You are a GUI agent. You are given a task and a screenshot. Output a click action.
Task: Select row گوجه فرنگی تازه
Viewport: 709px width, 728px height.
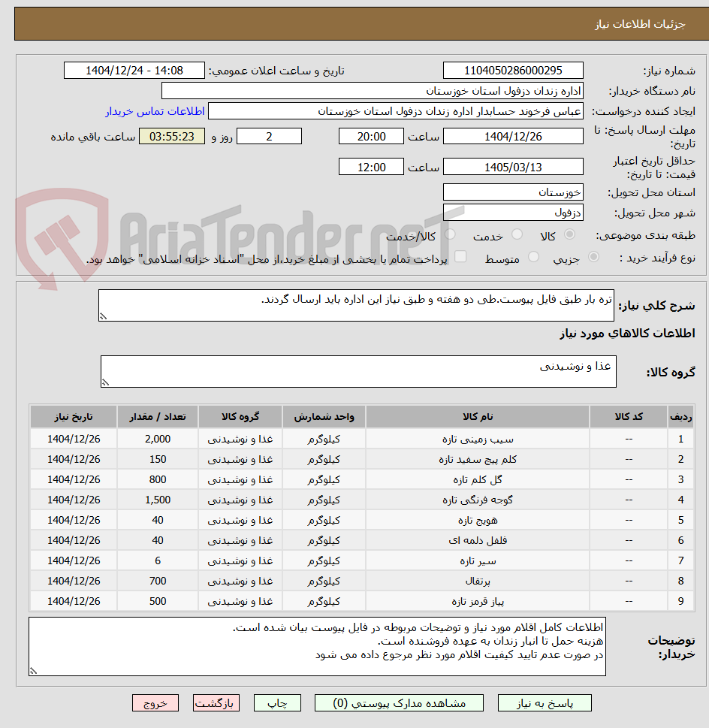[x=362, y=500]
